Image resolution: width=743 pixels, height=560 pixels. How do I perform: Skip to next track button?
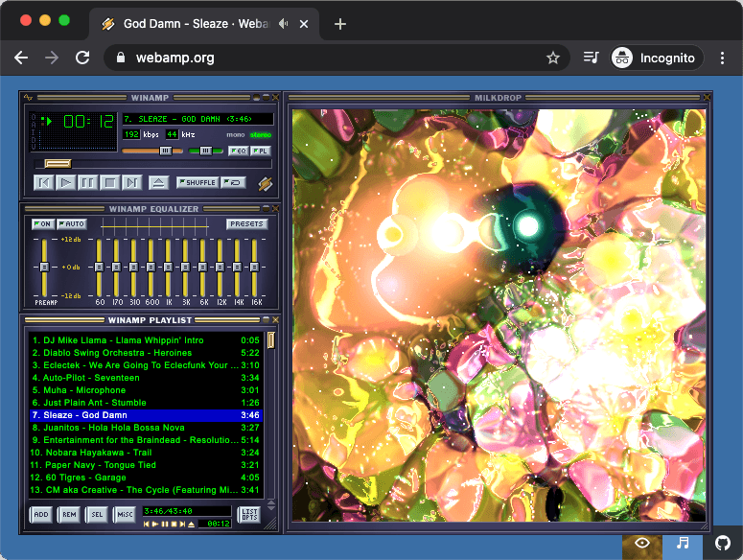click(132, 182)
